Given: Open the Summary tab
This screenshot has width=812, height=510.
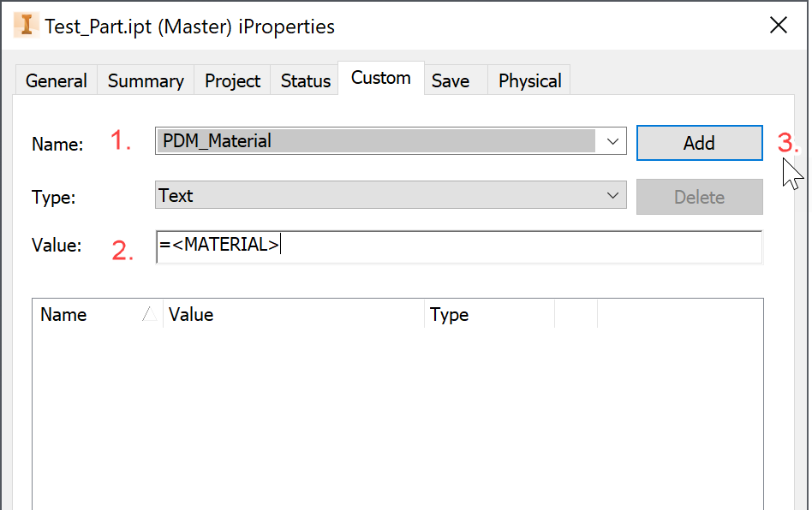Looking at the screenshot, I should click(x=146, y=80).
